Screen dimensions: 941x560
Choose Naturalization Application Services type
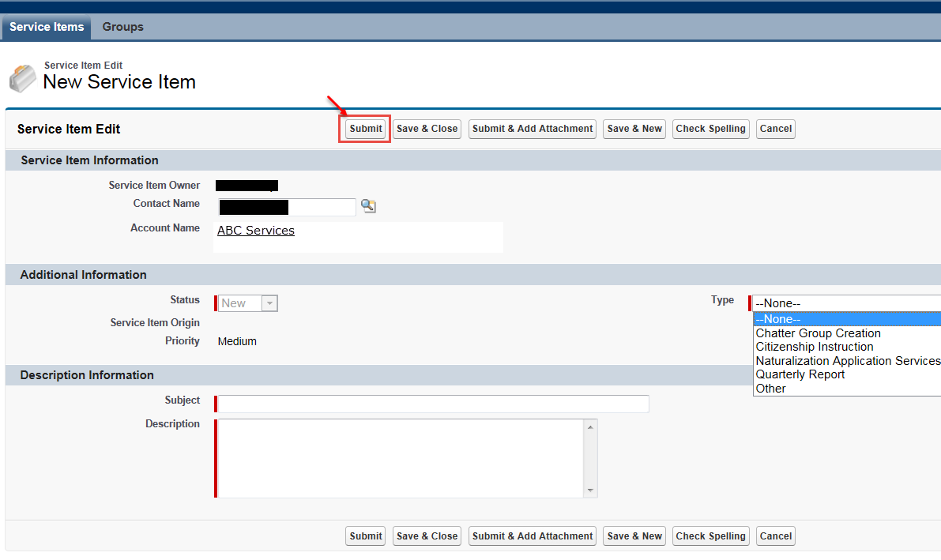(847, 361)
